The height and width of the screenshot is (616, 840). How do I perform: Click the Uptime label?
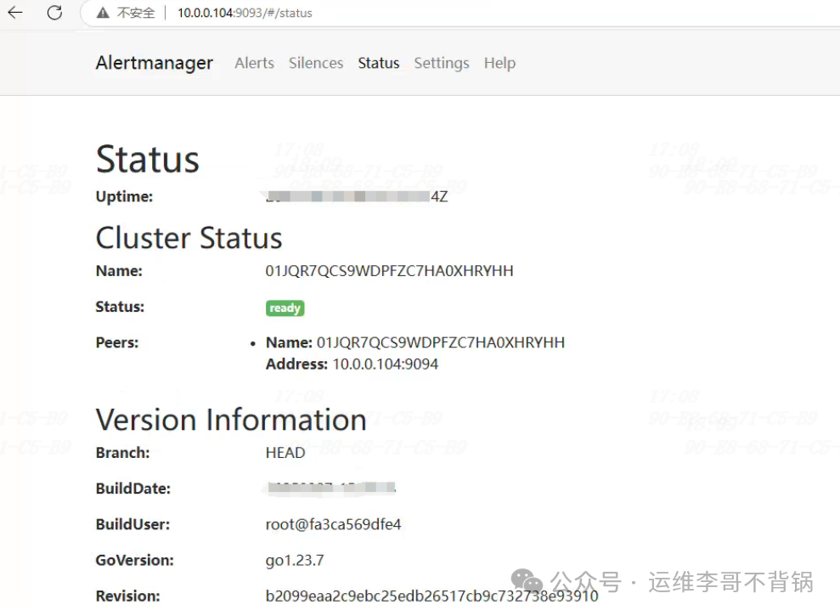(124, 197)
